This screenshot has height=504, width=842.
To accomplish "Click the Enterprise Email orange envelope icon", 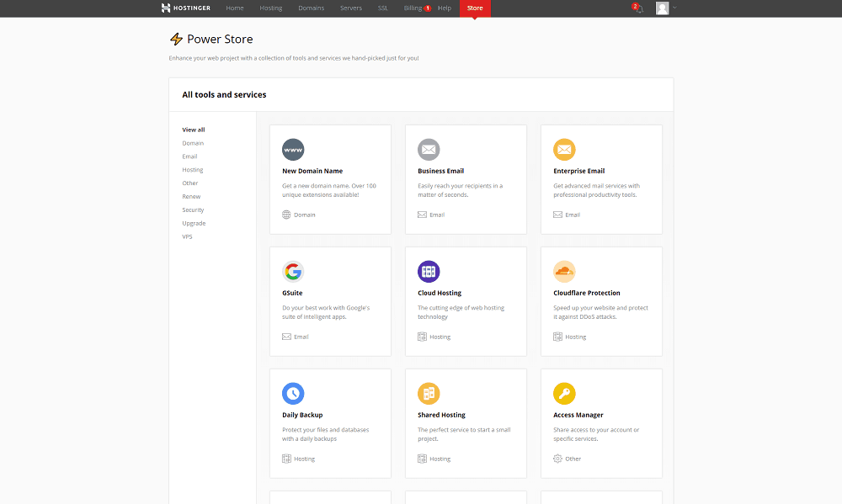I will point(564,150).
